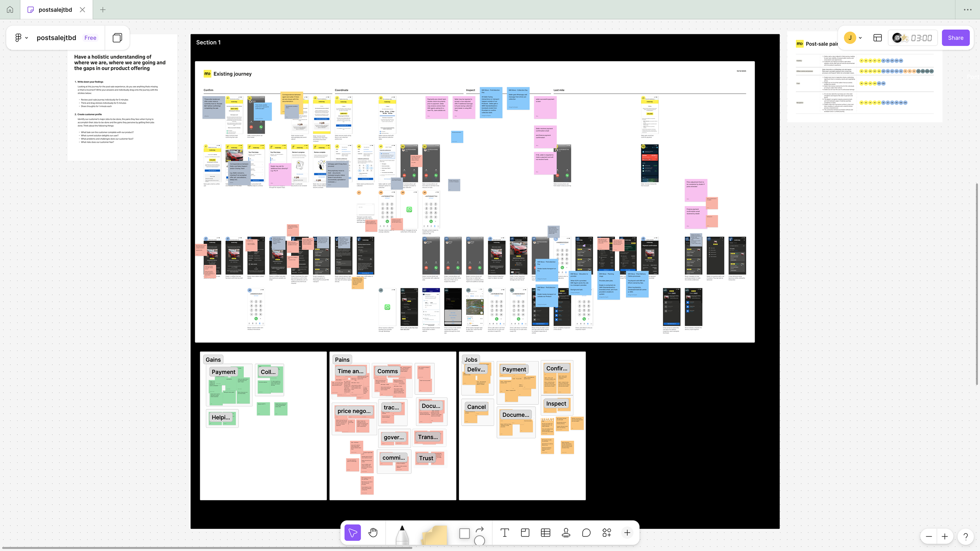Select the Hand tool

click(373, 533)
